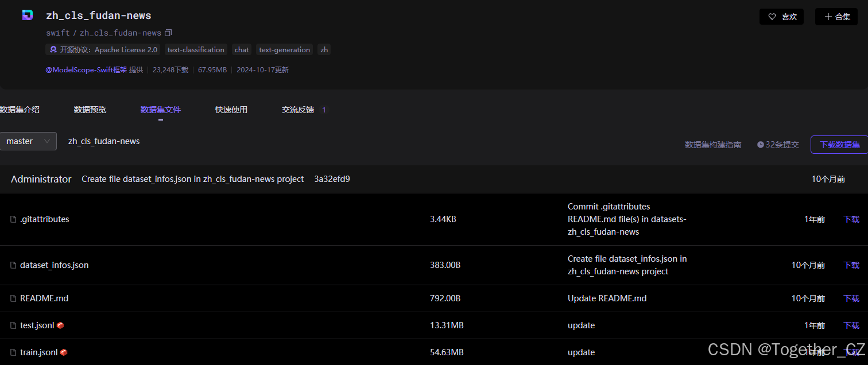Image resolution: width=868 pixels, height=365 pixels.
Task: Click the zh_cls_fudan-news page title
Action: point(99,15)
